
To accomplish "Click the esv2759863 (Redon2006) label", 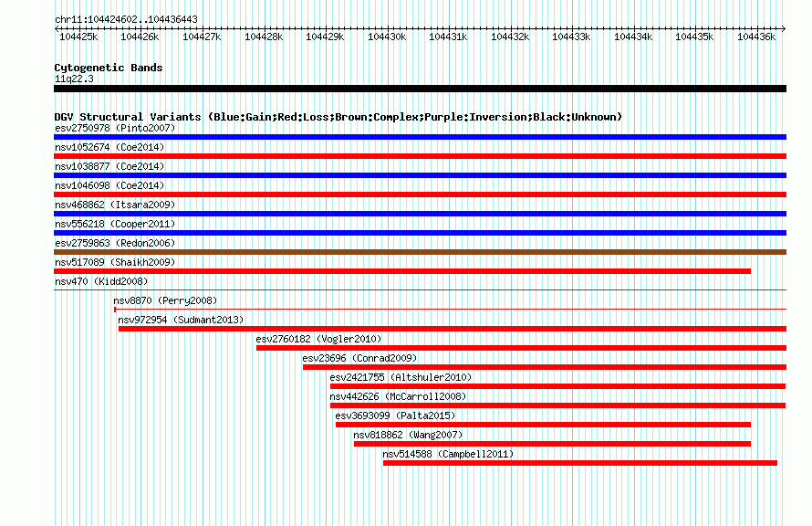I will click(x=115, y=243).
